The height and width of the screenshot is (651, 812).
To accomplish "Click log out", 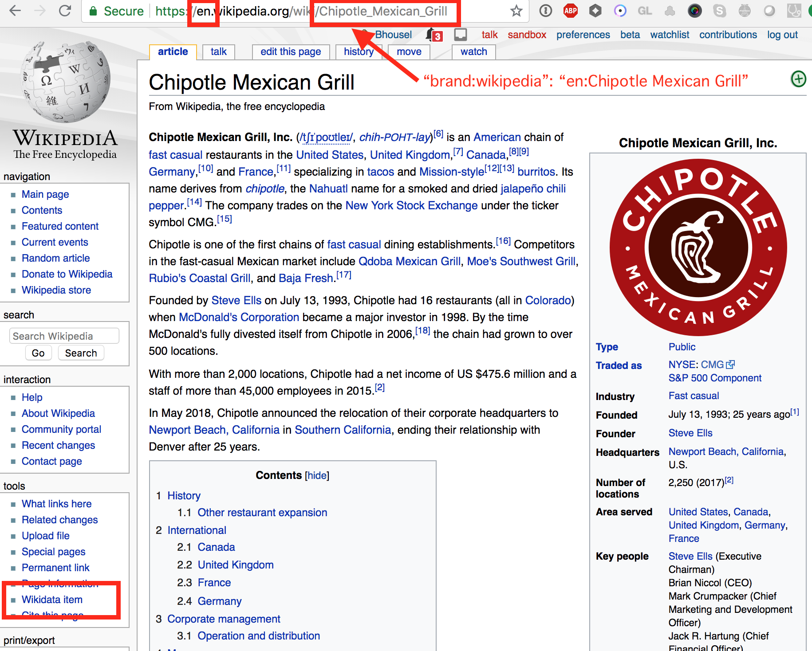I will (782, 35).
